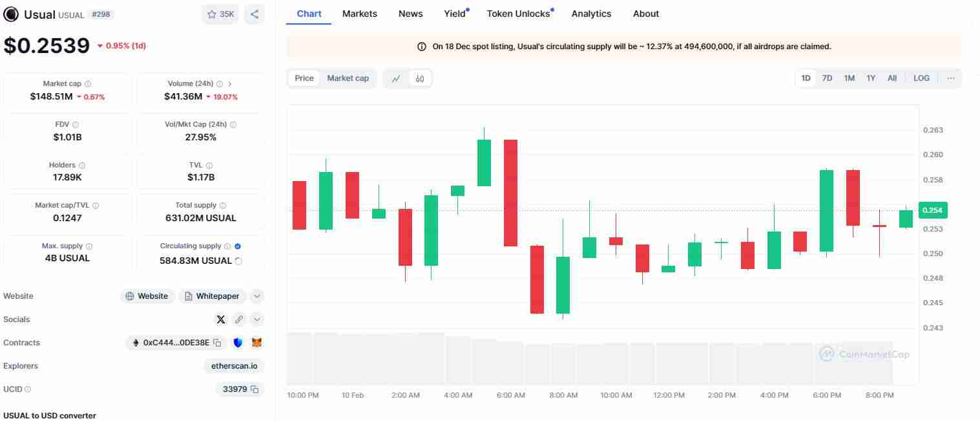The width and height of the screenshot is (980, 421).
Task: Open chart more options (three dots) menu
Action: click(x=950, y=78)
